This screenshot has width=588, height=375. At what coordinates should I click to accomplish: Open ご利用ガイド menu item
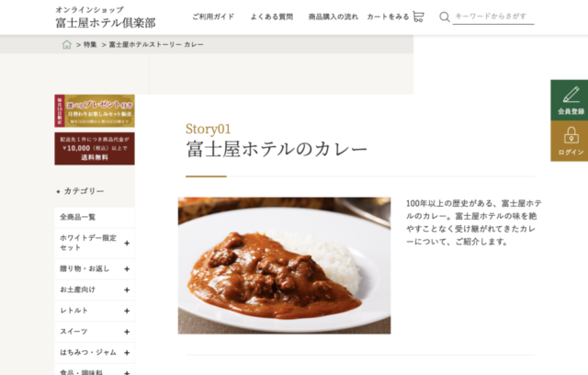click(x=213, y=17)
